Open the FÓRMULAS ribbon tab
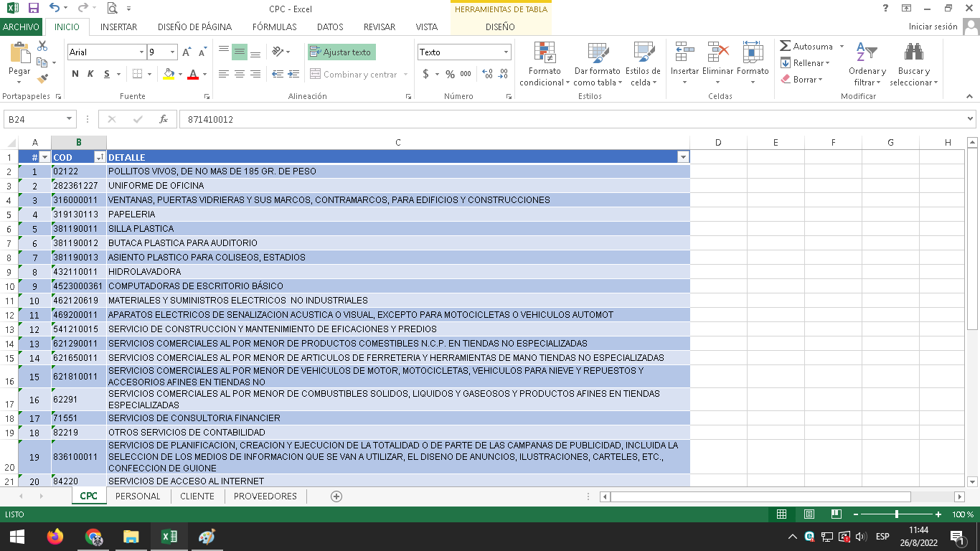The height and width of the screenshot is (551, 980). [x=274, y=27]
